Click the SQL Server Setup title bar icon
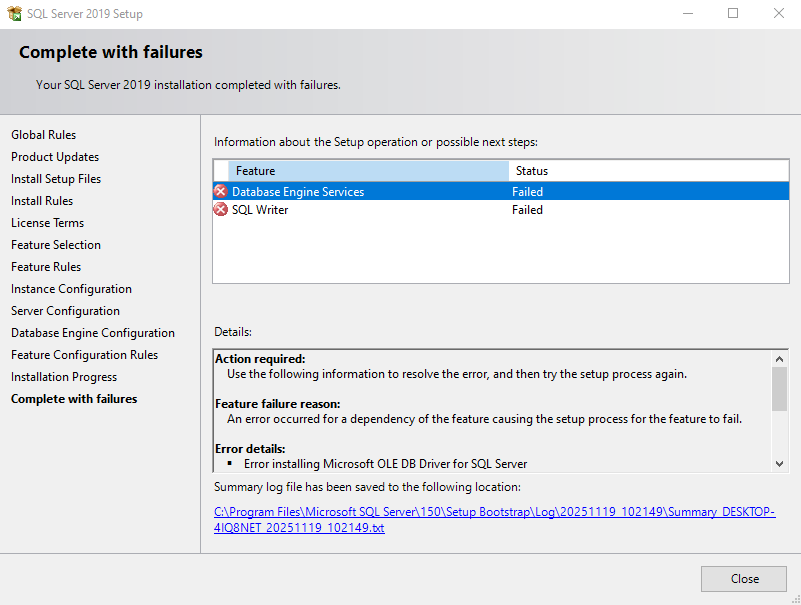This screenshot has height=605, width=801. click(x=15, y=14)
